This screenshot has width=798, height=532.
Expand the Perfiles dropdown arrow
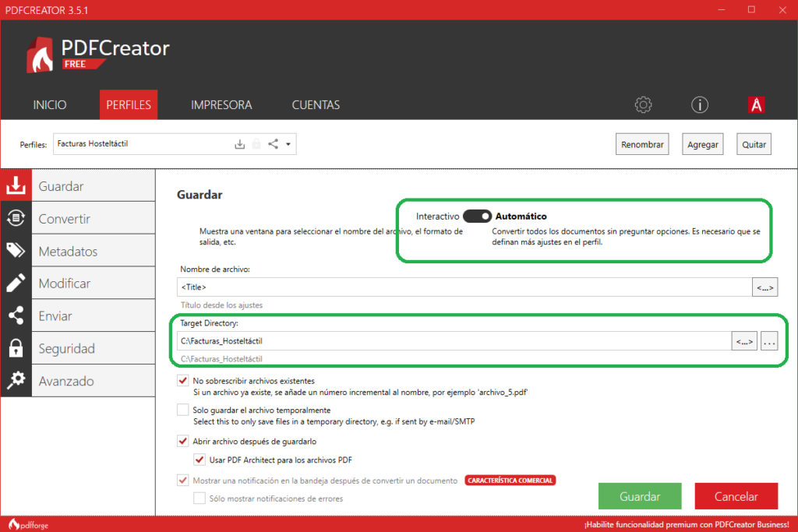[288, 144]
